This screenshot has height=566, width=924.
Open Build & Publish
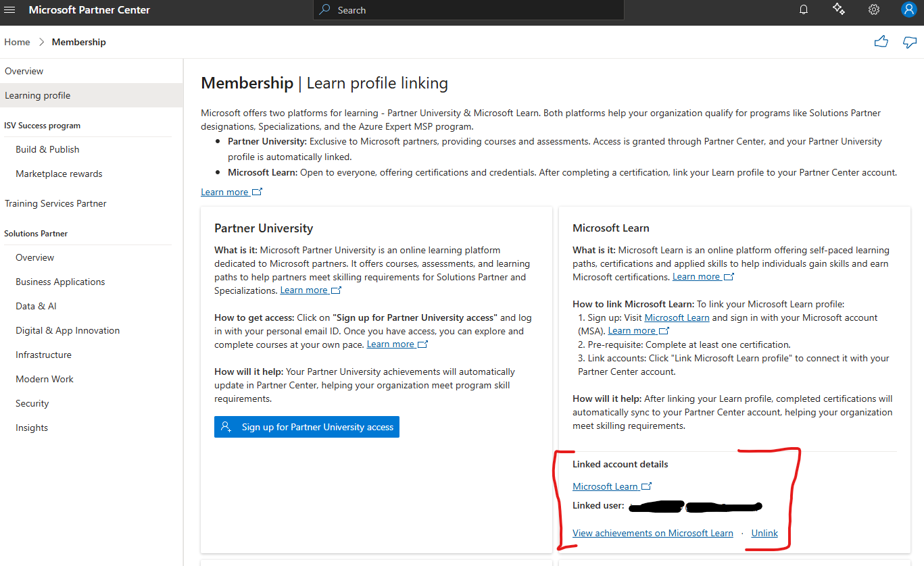click(47, 149)
